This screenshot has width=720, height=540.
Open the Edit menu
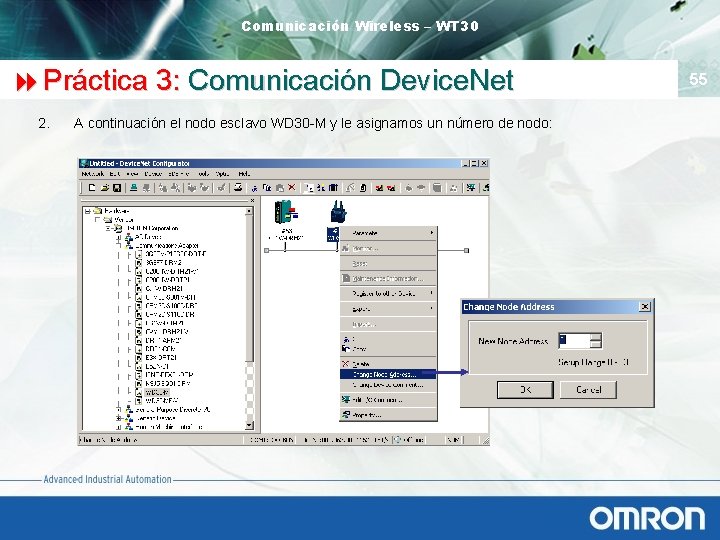(115, 174)
